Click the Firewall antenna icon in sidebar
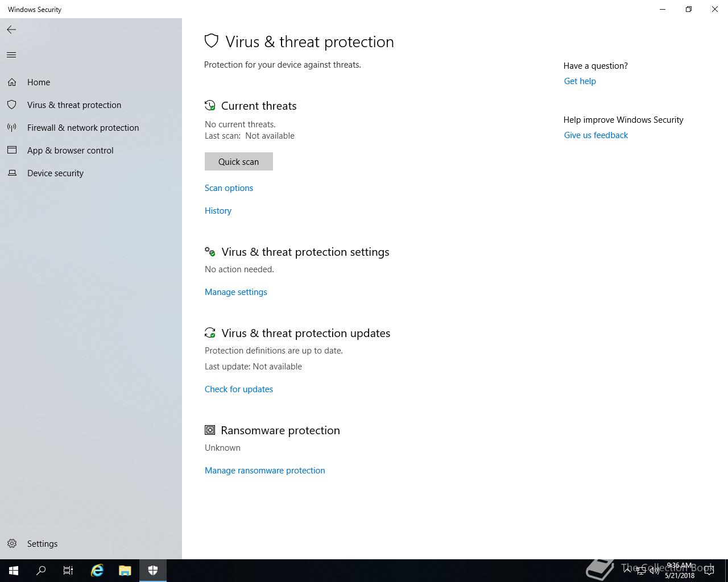 click(12, 128)
